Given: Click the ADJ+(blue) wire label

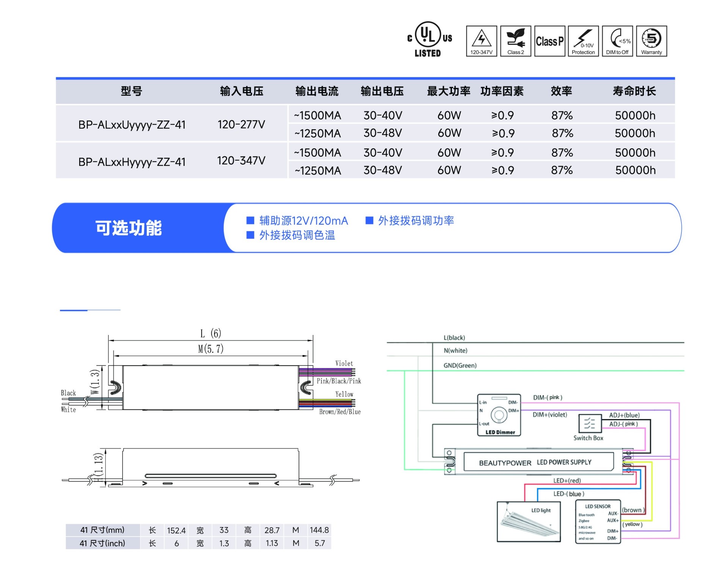Looking at the screenshot, I should click(624, 415).
